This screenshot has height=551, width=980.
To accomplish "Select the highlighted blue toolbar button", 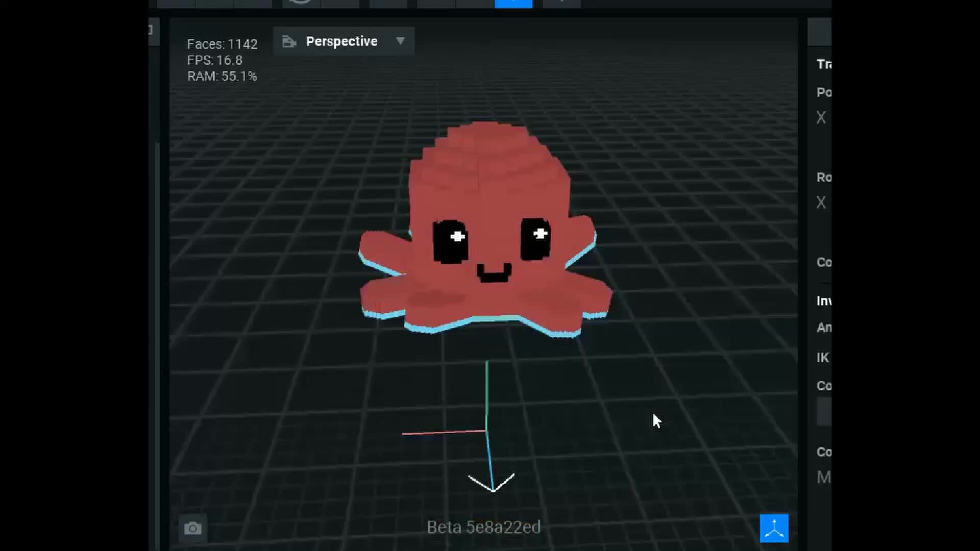I will (513, 4).
